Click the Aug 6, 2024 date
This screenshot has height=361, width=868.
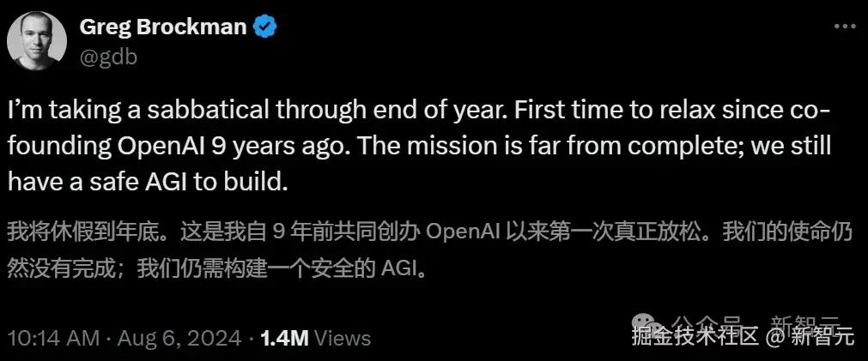click(182, 338)
